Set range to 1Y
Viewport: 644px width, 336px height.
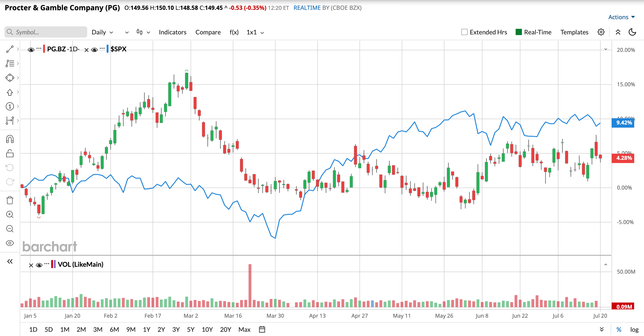(146, 329)
